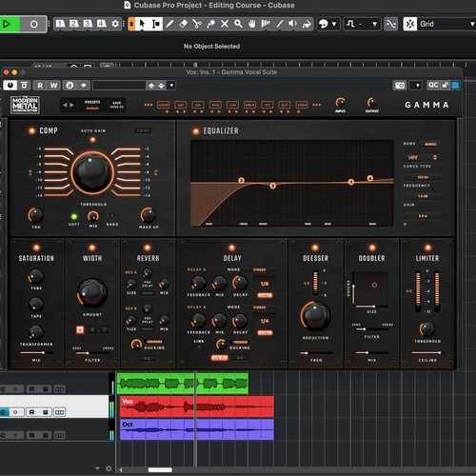Open track settings gear below track list
Viewport: 476px width, 476px height.
coord(109,468)
